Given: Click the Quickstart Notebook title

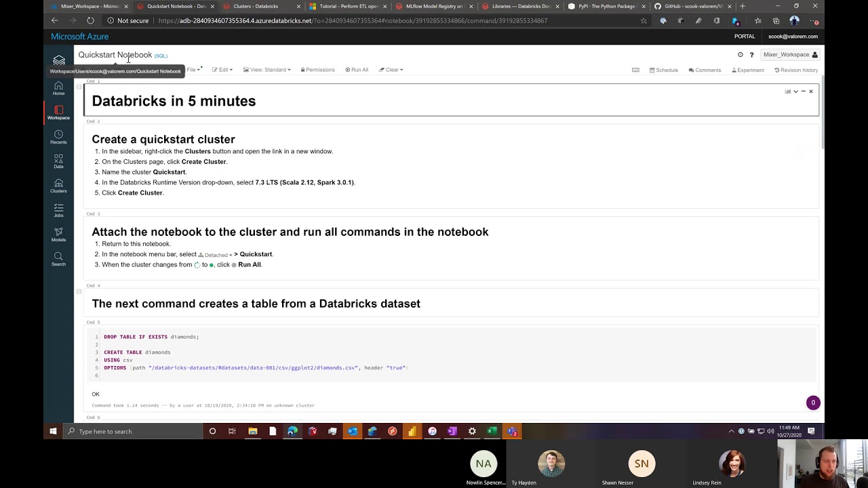Looking at the screenshot, I should coord(115,55).
